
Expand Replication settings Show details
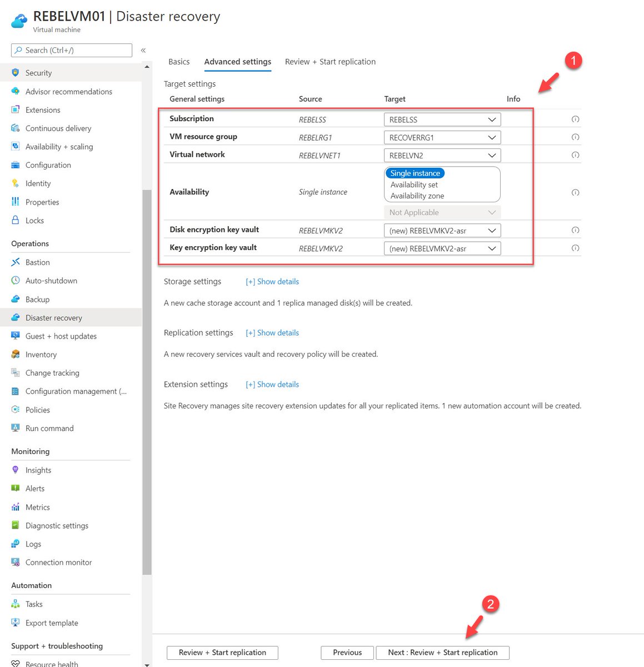pos(272,333)
